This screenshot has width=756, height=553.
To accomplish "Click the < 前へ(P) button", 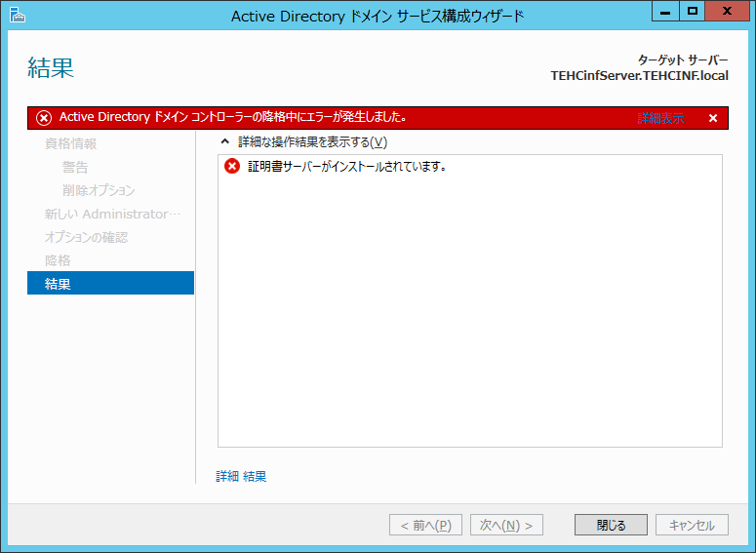I will click(x=425, y=525).
